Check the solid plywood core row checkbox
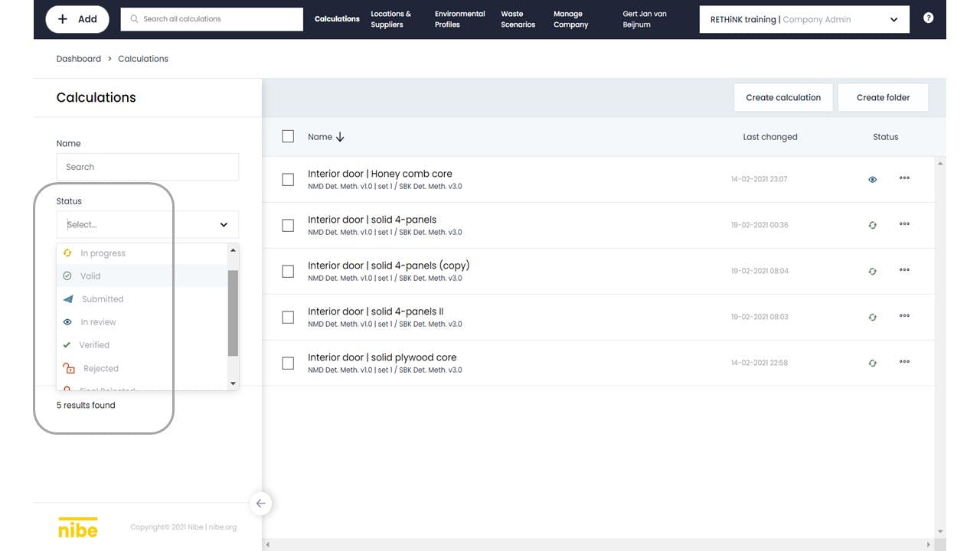The height and width of the screenshot is (551, 980). (288, 364)
